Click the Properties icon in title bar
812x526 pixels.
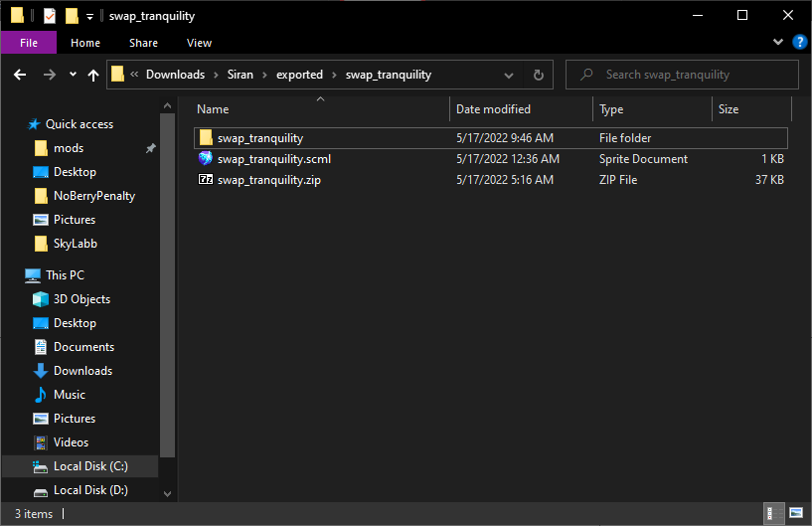coord(50,16)
